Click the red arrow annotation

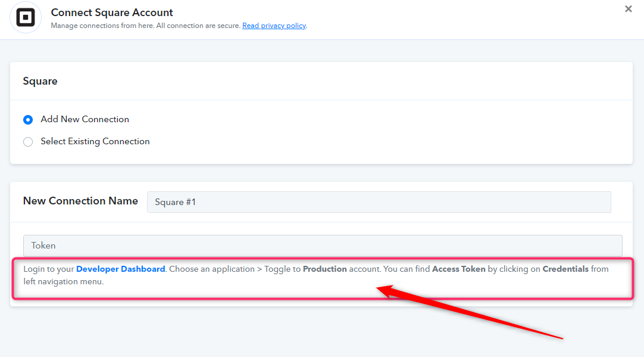point(470,312)
